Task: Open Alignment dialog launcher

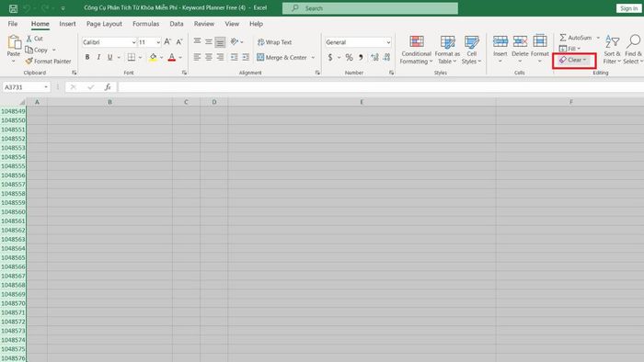Action: 317,73
